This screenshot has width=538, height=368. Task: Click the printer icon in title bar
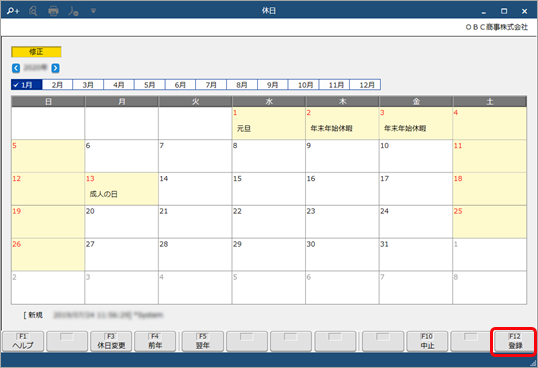[x=53, y=11]
